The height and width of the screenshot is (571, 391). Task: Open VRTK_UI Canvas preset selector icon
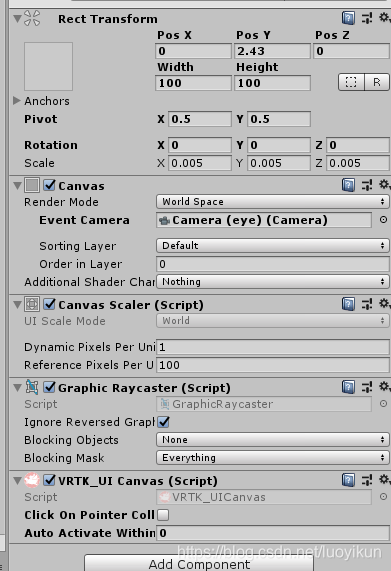pyautogui.click(x=367, y=480)
